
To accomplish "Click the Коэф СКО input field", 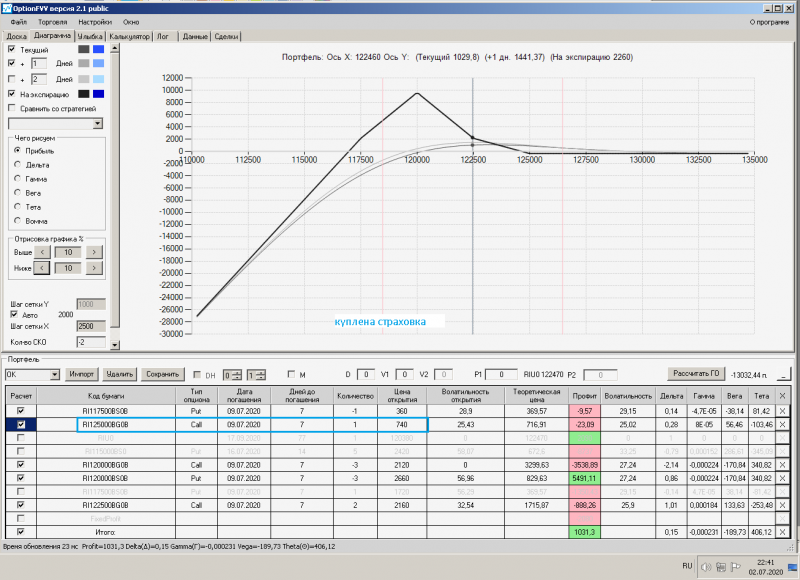I will pyautogui.click(x=91, y=342).
